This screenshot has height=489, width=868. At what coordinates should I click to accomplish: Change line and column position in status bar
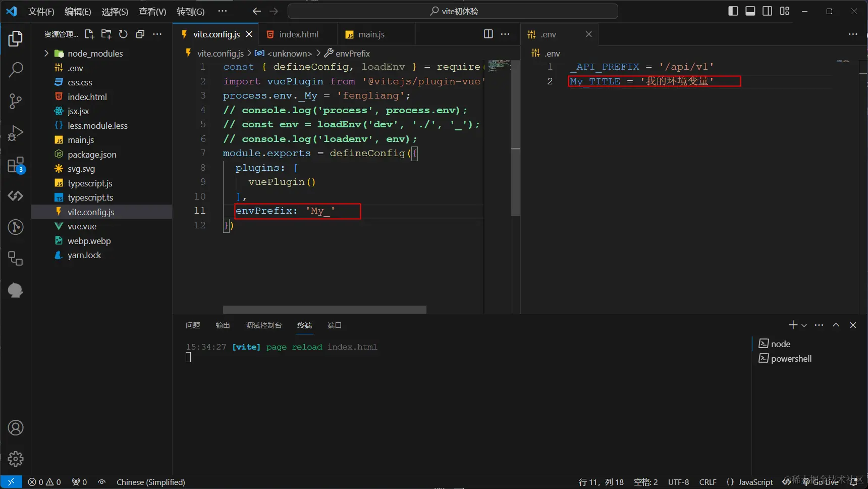[x=601, y=482]
